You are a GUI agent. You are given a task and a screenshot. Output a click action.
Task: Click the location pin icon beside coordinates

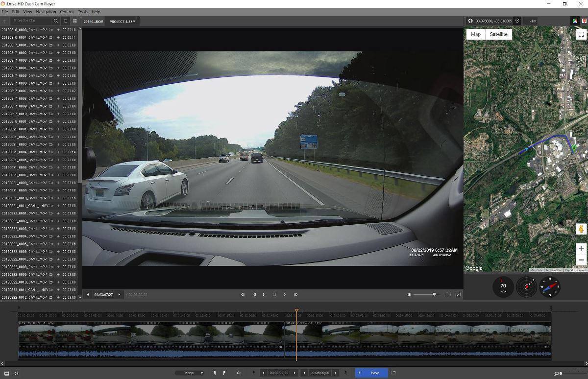point(517,21)
